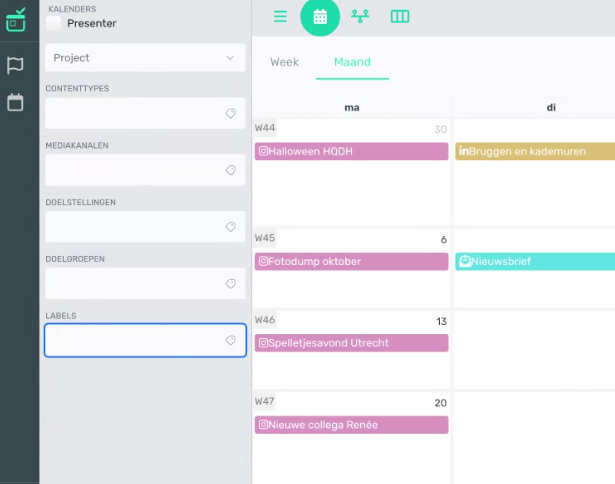Switch to the hierarchy tree view icon
Viewport: 615px width, 484px height.
pos(360,16)
